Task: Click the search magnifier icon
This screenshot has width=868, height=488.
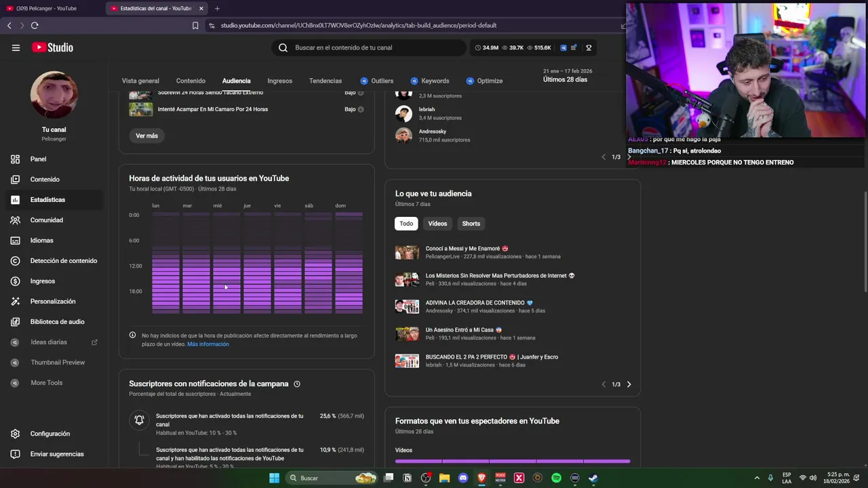Action: (x=283, y=47)
